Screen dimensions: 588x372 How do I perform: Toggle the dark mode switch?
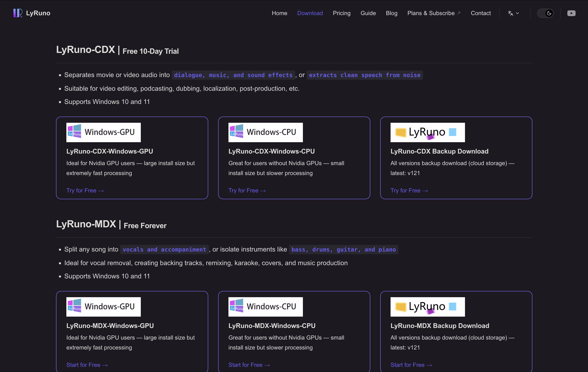click(545, 13)
